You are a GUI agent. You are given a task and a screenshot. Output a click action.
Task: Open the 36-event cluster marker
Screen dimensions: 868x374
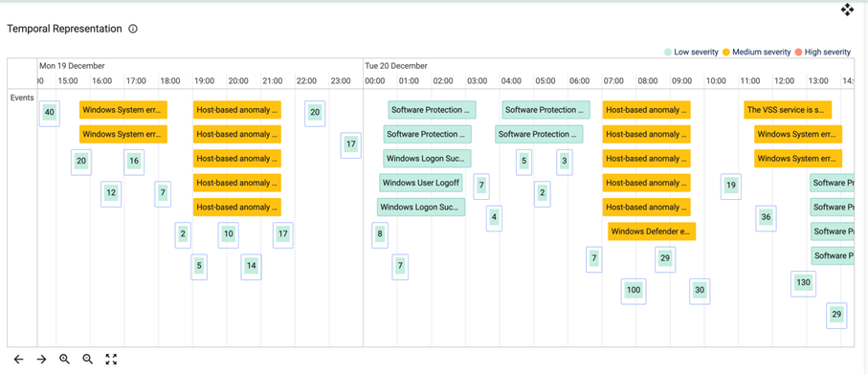[767, 218]
